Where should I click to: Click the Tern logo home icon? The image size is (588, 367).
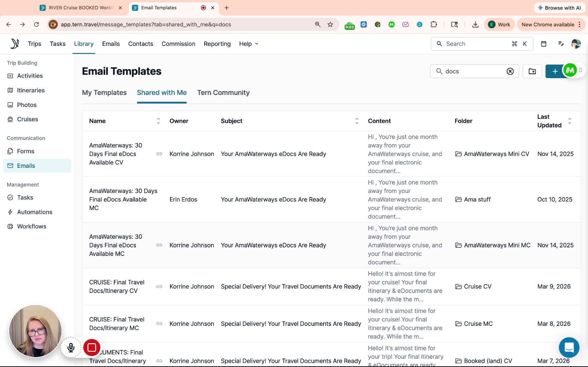click(15, 44)
